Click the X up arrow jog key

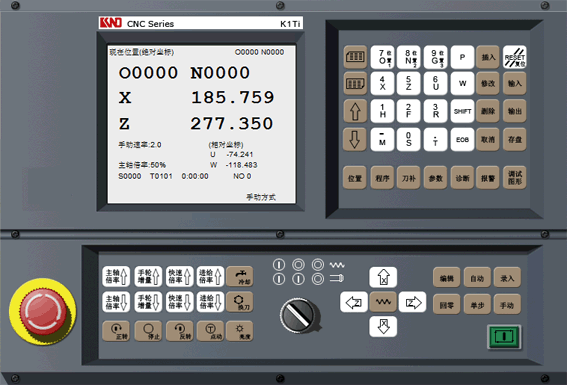click(383, 277)
